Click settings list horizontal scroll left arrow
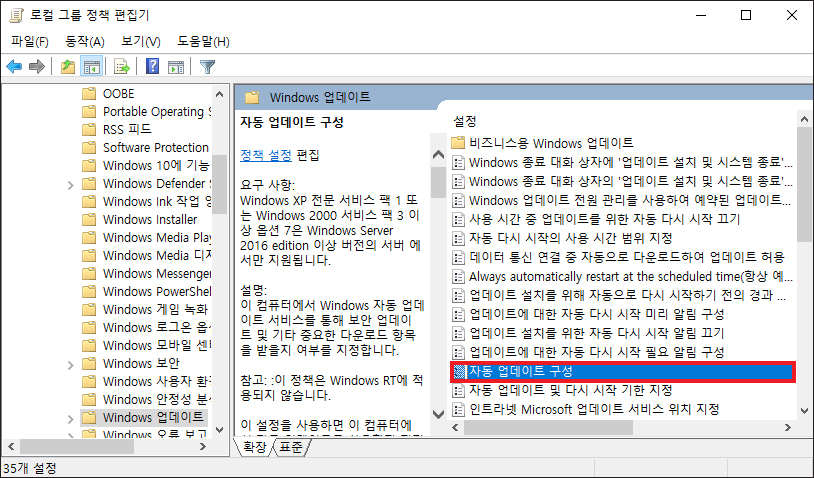Viewport: 814px width, 478px height. pyautogui.click(x=456, y=428)
